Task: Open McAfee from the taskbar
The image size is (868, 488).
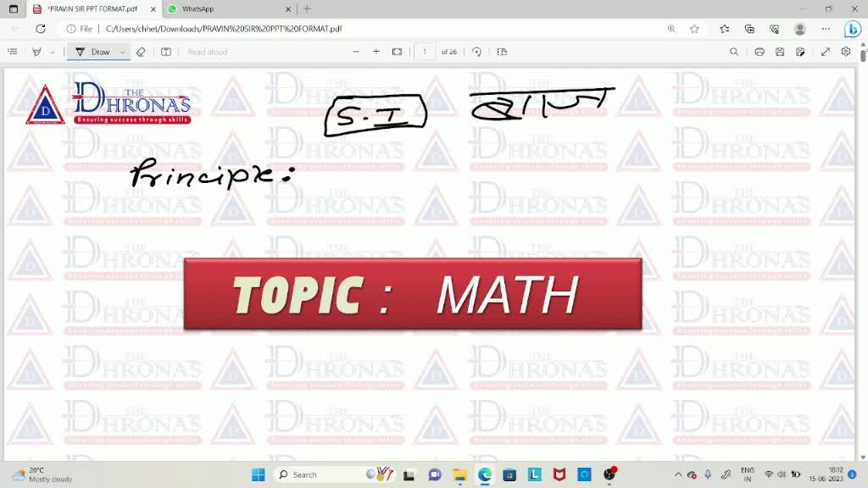Action: (559, 474)
